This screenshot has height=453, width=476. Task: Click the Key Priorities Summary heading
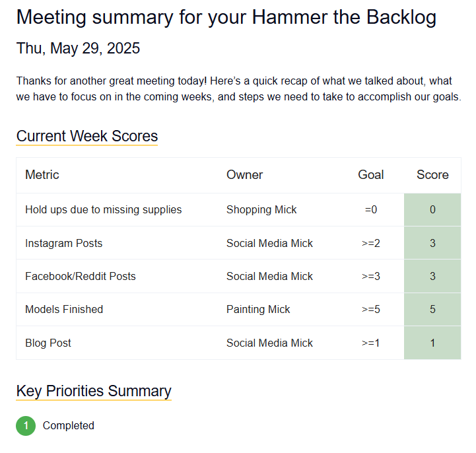point(94,390)
